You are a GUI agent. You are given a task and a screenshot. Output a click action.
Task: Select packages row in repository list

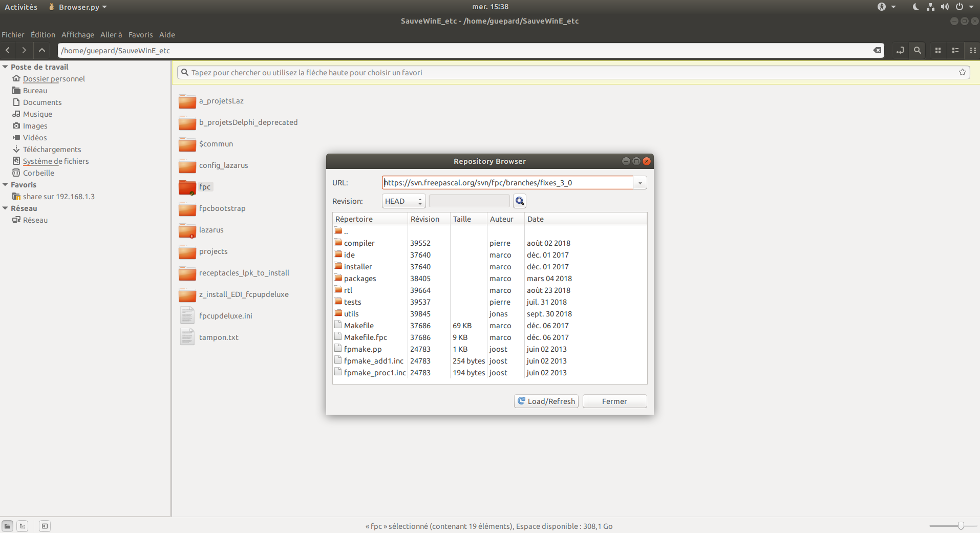(489, 279)
